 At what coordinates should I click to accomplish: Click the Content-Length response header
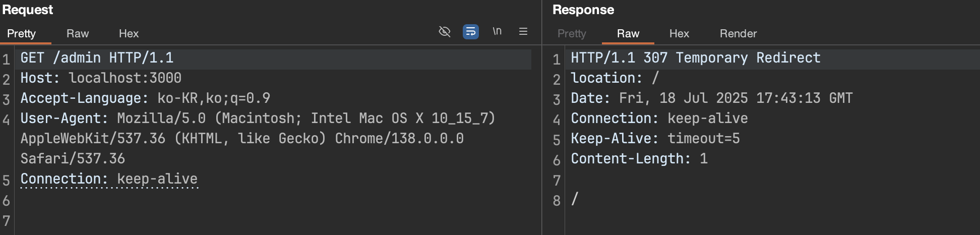639,159
